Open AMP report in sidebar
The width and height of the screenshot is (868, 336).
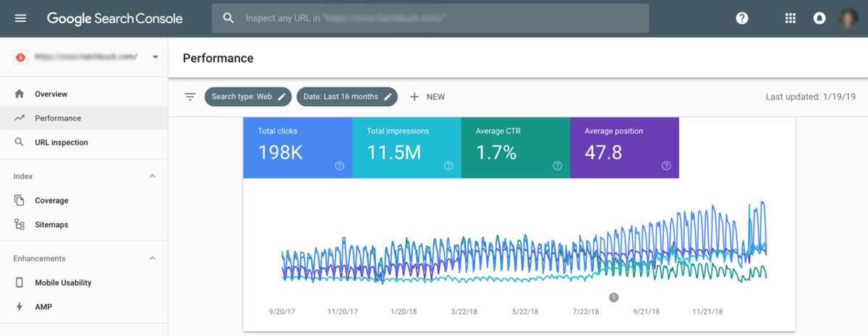click(x=84, y=307)
